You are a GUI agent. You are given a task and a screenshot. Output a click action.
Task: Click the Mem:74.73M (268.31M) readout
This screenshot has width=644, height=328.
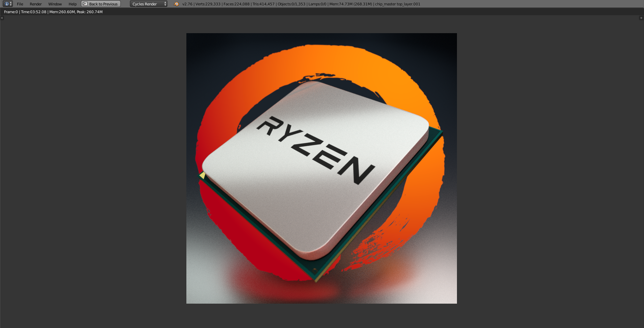(350, 4)
